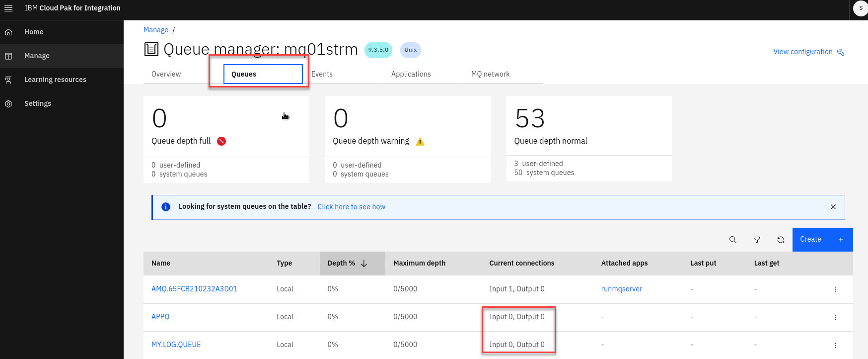The image size is (868, 359).
Task: Switch to the Overview tab
Action: 166,74
